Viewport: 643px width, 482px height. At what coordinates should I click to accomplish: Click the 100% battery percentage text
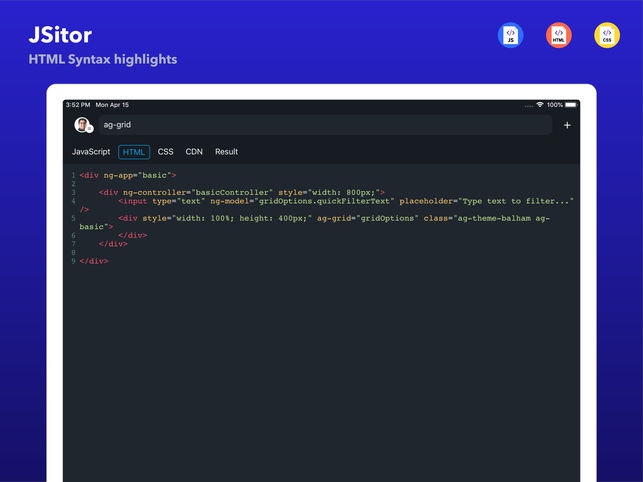pyautogui.click(x=555, y=105)
